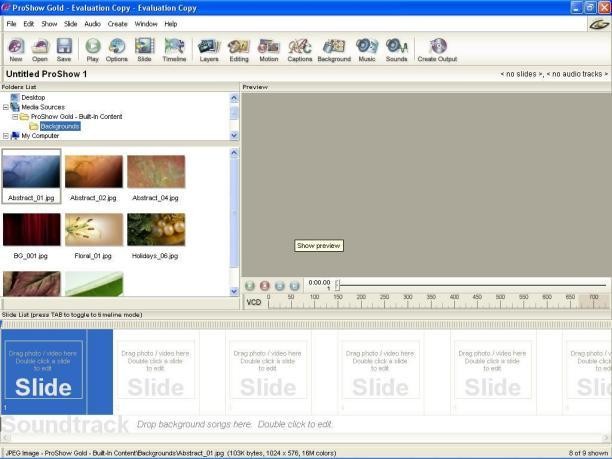Switch to Timeline view toolbar icon
The height and width of the screenshot is (459, 612).
pyautogui.click(x=174, y=50)
